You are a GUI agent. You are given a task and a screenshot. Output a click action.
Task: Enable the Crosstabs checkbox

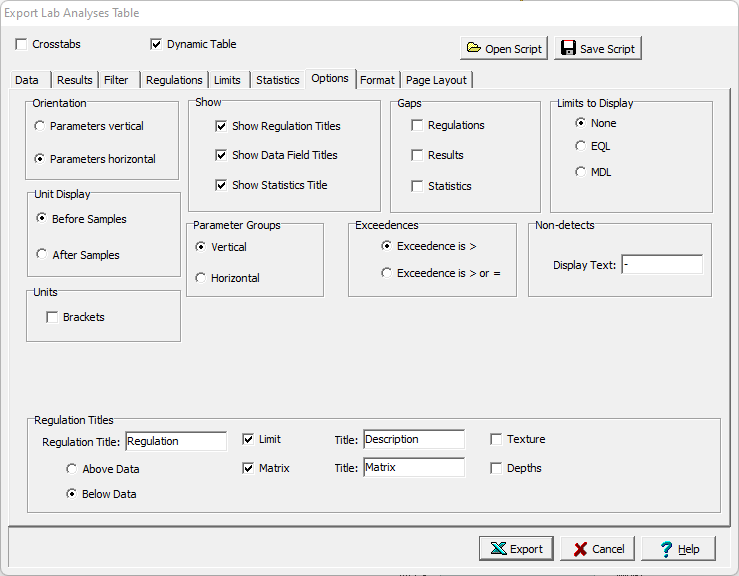pos(22,45)
